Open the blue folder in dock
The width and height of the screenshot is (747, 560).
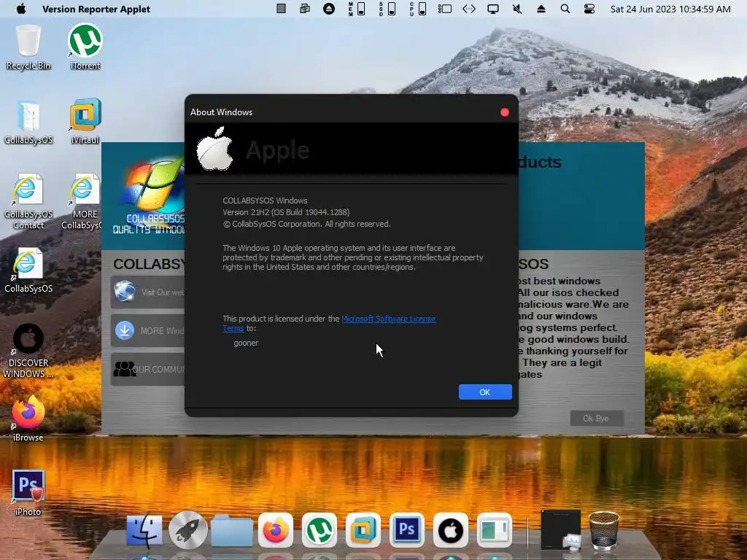click(232, 530)
